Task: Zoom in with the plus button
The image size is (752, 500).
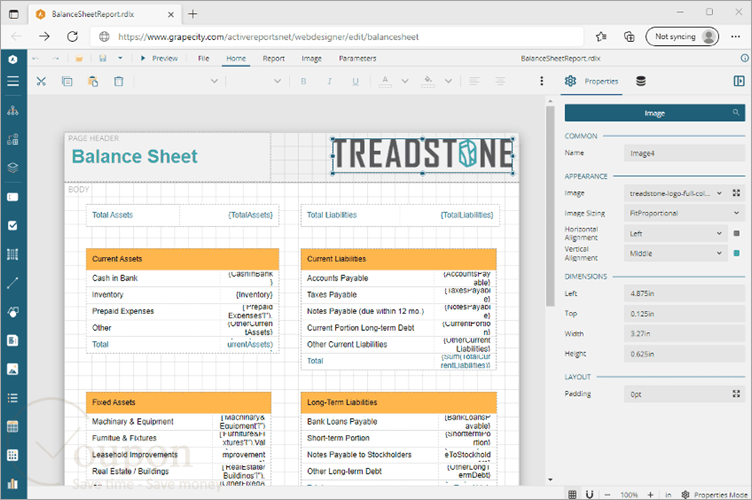Action: [x=650, y=494]
